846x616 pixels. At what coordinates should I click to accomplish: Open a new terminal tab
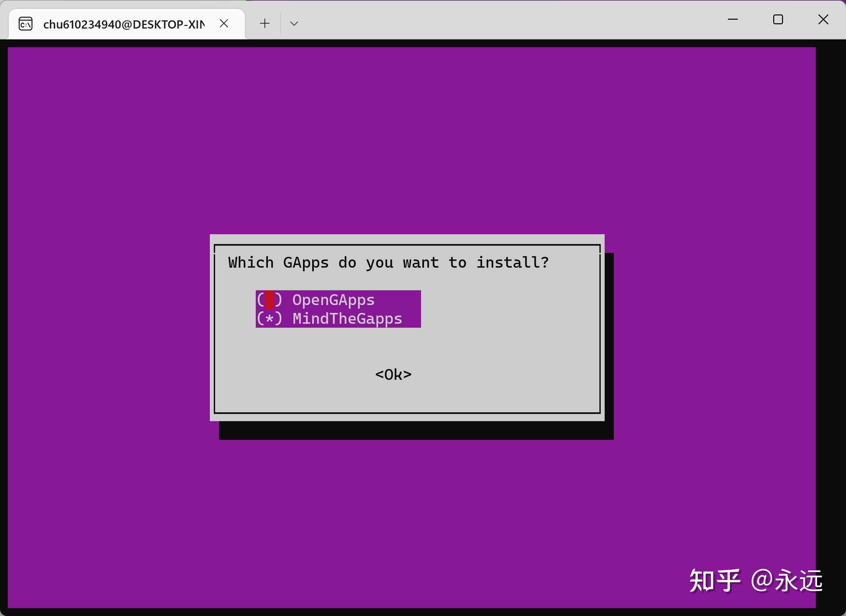click(x=265, y=23)
